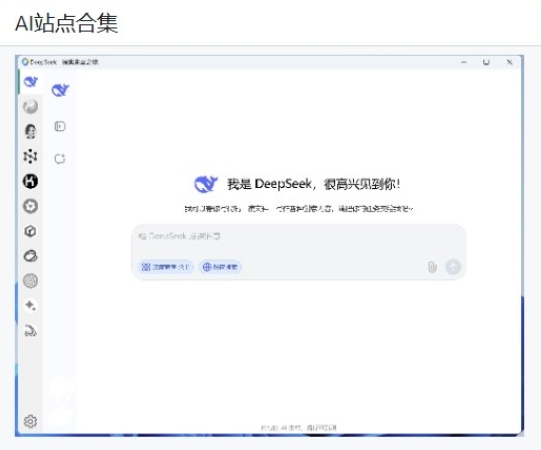Attach a file with the paperclip icon
This screenshot has height=450, width=542.
point(432,267)
